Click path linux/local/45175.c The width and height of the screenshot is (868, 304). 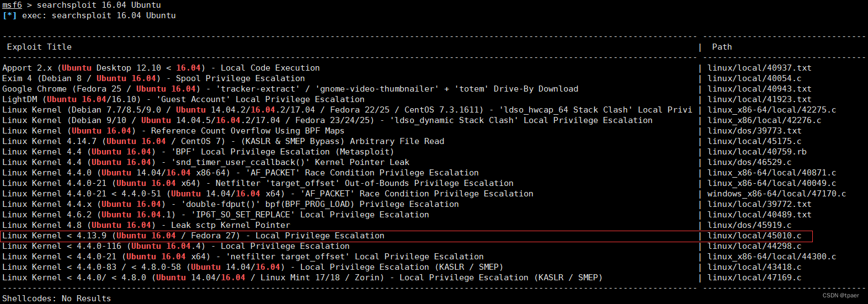coord(754,141)
